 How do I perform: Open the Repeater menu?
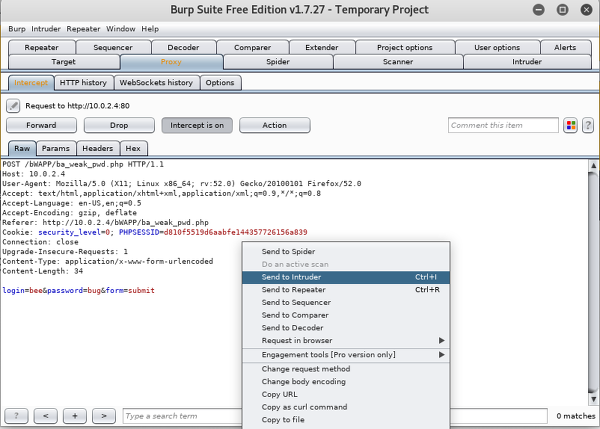pos(83,29)
